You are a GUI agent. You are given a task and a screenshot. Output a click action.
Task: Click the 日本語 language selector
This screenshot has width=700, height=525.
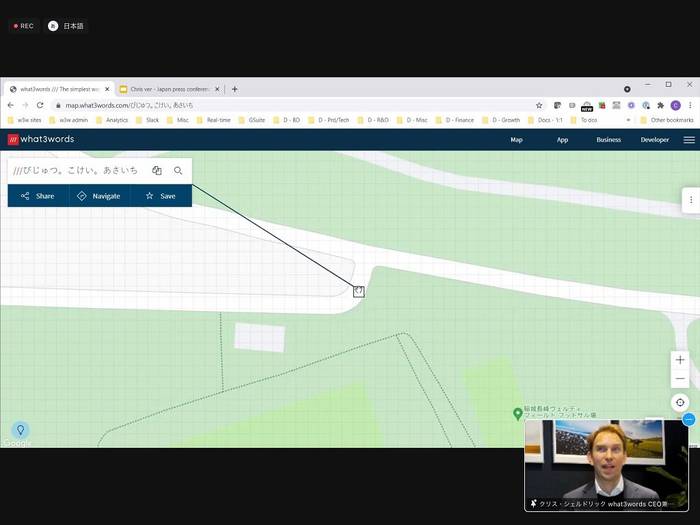[x=66, y=26]
